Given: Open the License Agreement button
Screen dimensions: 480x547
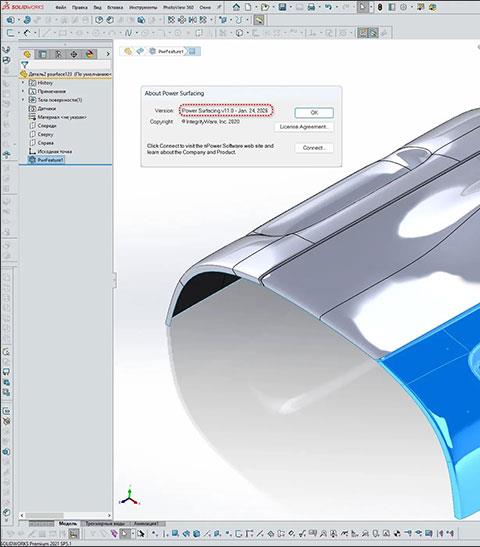Looking at the screenshot, I should [304, 127].
